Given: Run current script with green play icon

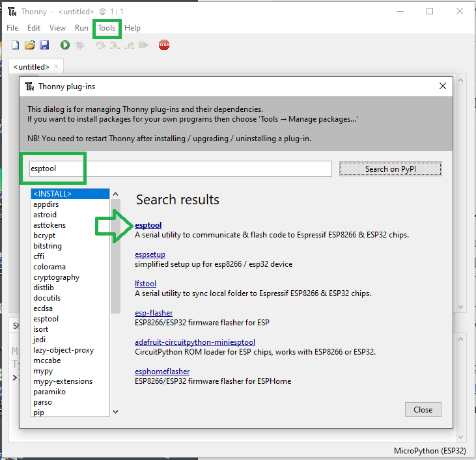Looking at the screenshot, I should click(65, 45).
